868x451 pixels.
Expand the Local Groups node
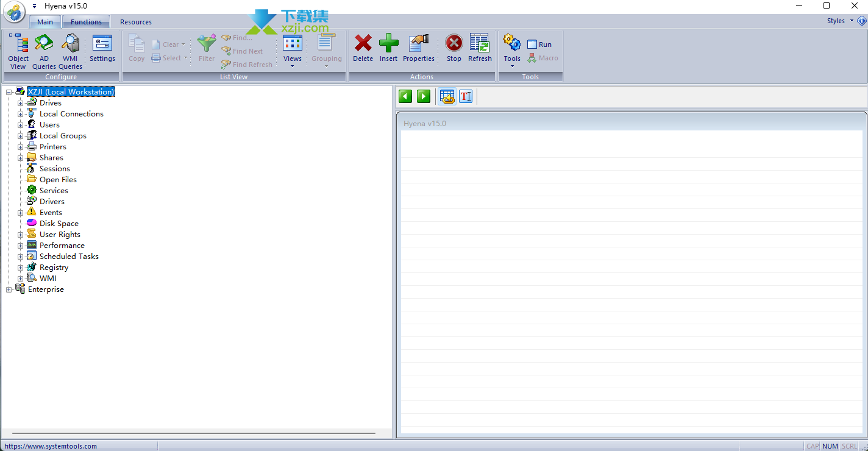point(20,136)
